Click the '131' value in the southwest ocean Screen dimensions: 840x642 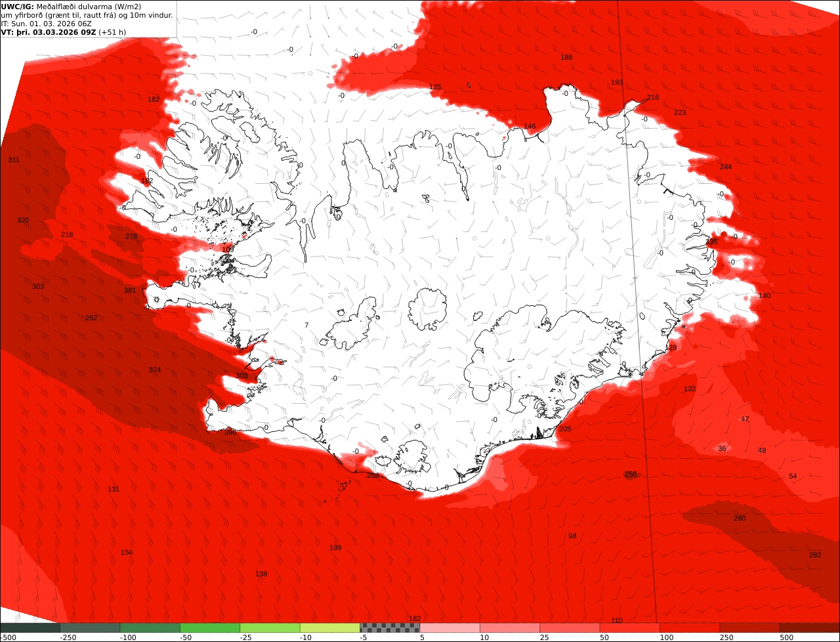coord(114,490)
